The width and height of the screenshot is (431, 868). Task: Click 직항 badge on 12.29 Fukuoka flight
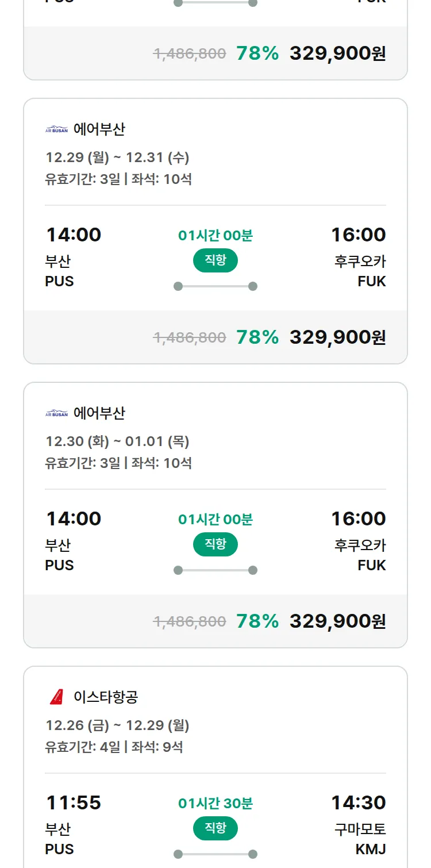(215, 260)
